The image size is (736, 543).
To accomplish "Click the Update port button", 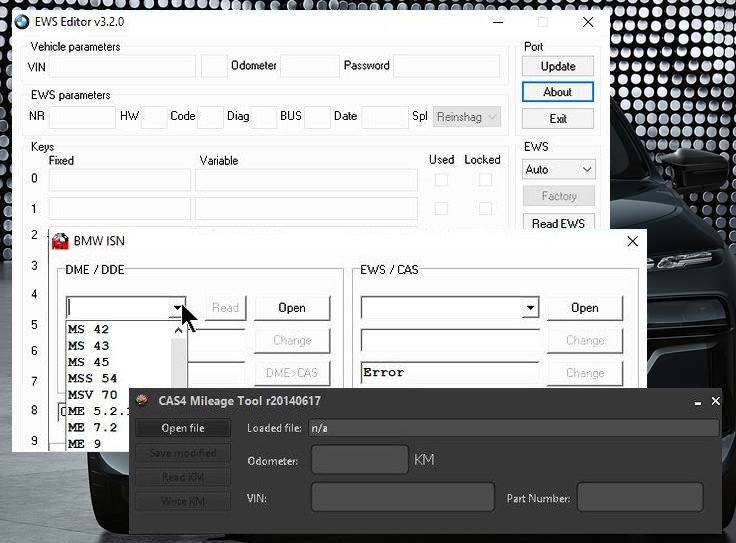I will pos(558,66).
